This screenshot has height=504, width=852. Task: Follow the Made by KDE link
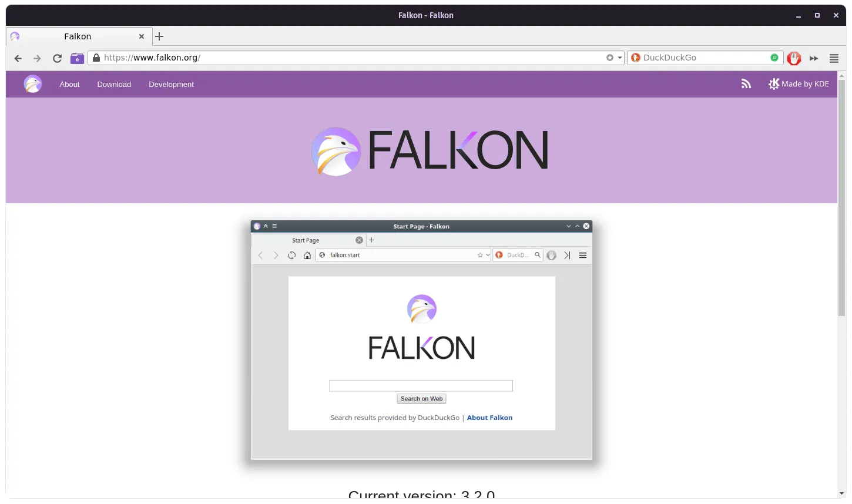point(799,84)
